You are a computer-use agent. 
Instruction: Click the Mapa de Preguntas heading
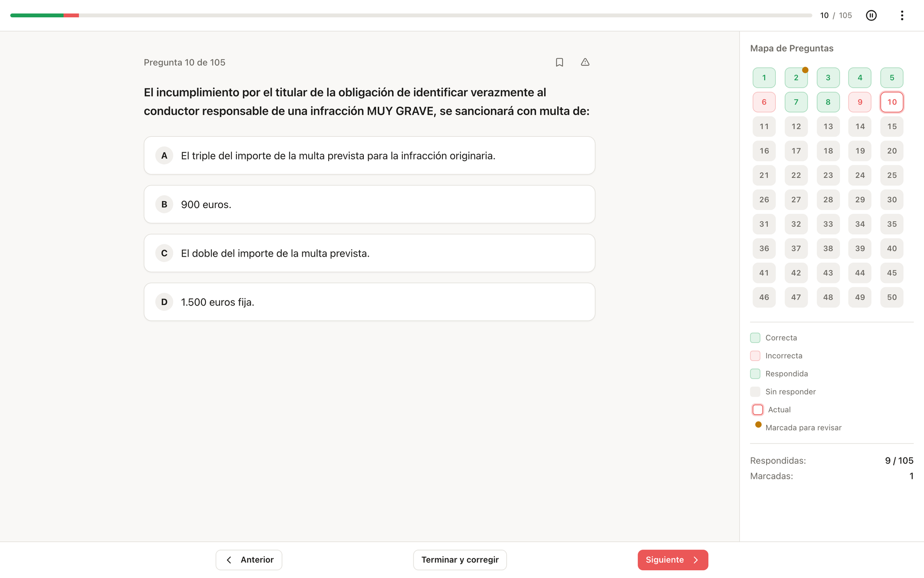tap(792, 48)
